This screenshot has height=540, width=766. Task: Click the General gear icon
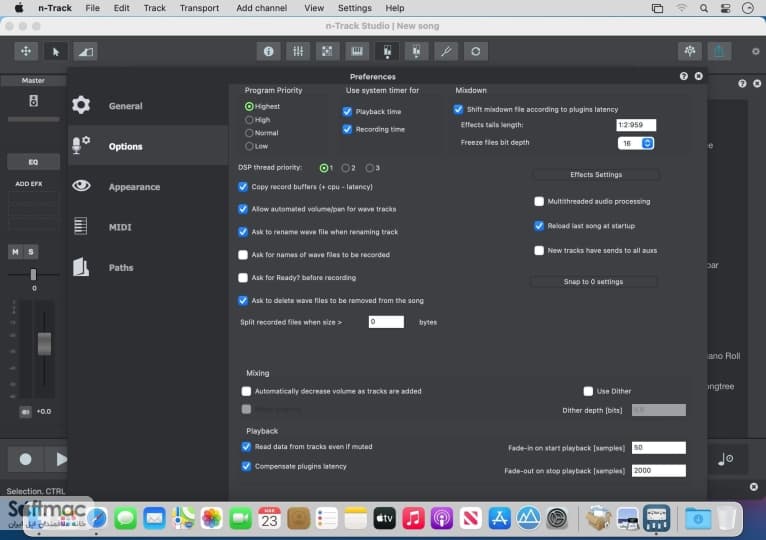tap(81, 105)
